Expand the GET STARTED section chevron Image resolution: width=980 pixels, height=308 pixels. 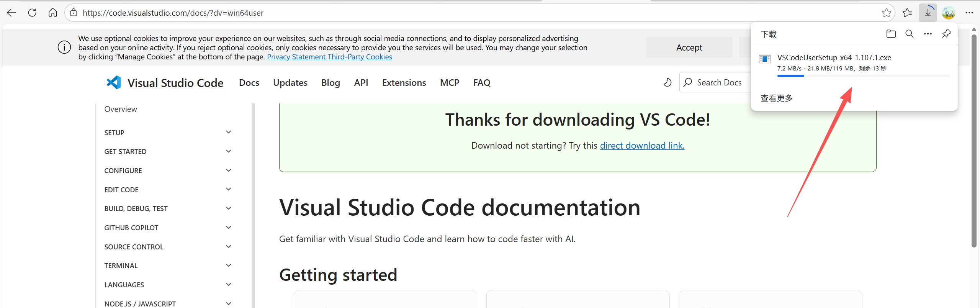click(x=229, y=151)
